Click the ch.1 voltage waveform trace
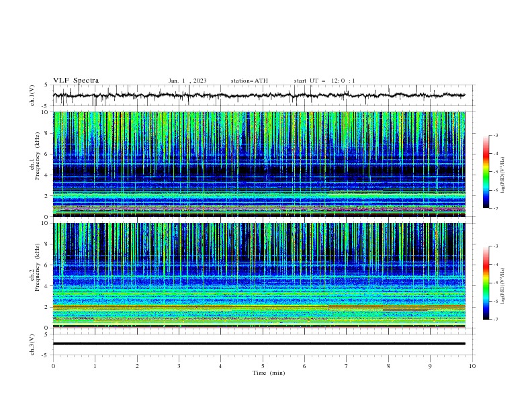The image size is (532, 411). (259, 95)
